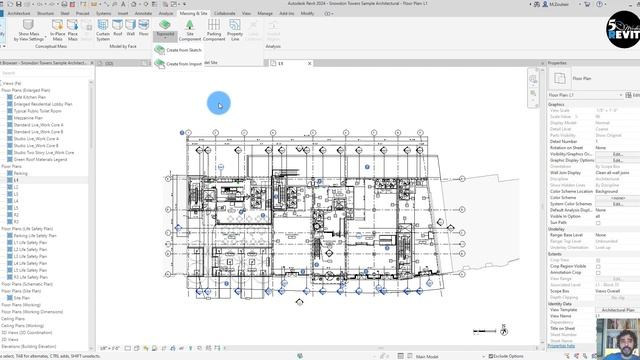The width and height of the screenshot is (640, 360).
Task: Choose Create from Sketch option
Action: click(x=178, y=50)
